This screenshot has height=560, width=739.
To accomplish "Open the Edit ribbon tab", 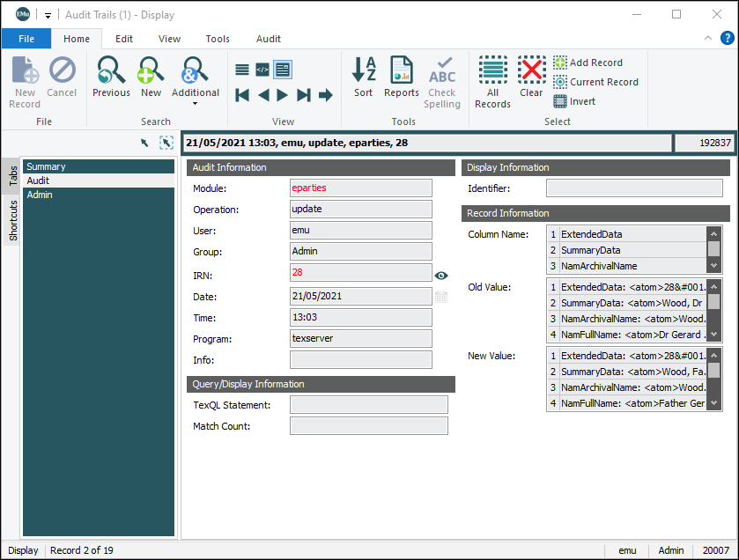I will [124, 39].
